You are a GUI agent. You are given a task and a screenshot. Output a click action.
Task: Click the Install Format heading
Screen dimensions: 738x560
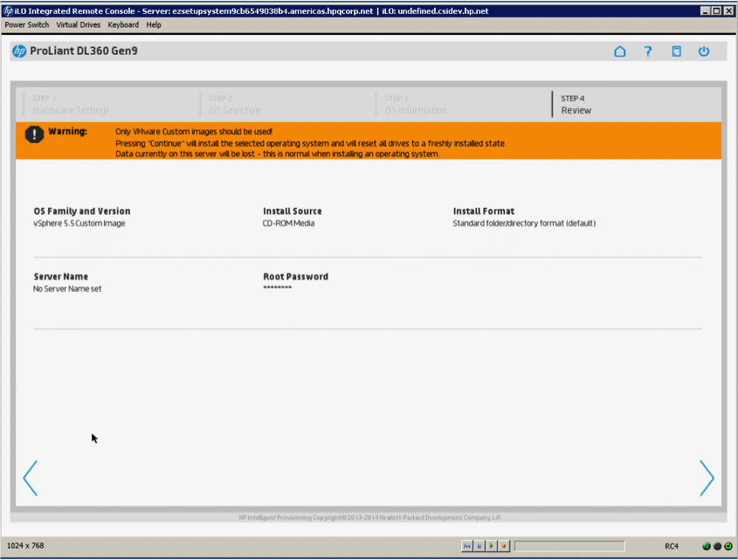[484, 211]
